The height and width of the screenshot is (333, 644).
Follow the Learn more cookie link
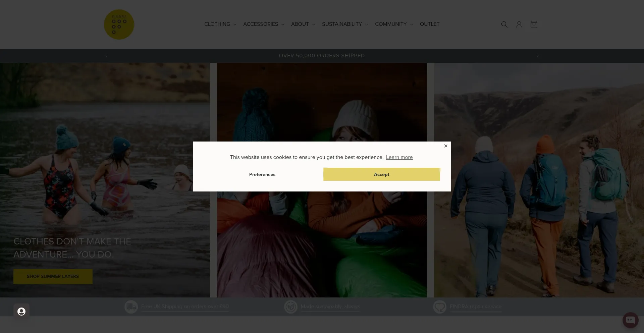pyautogui.click(x=399, y=157)
